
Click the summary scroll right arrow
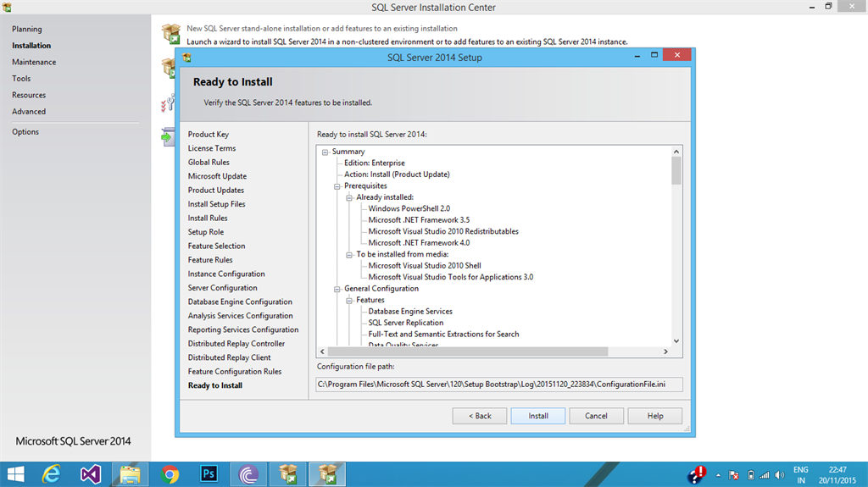(x=665, y=351)
